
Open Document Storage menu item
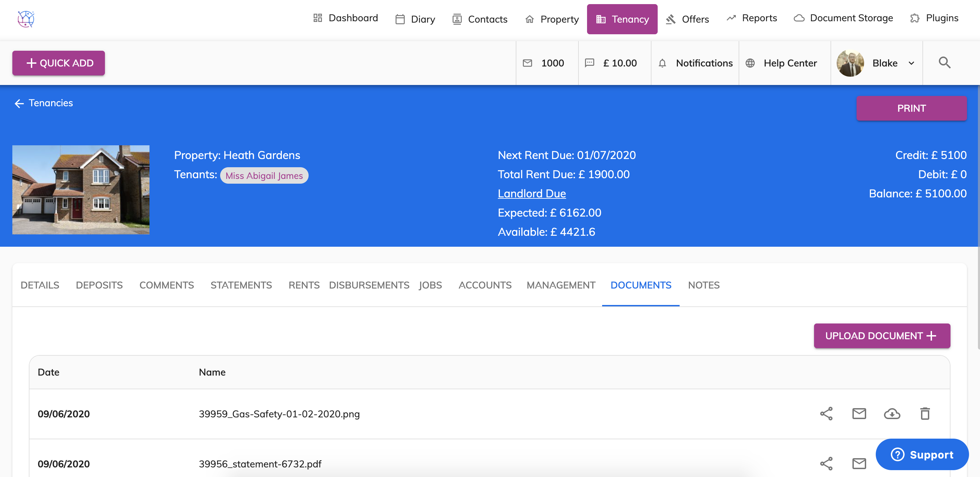(843, 18)
